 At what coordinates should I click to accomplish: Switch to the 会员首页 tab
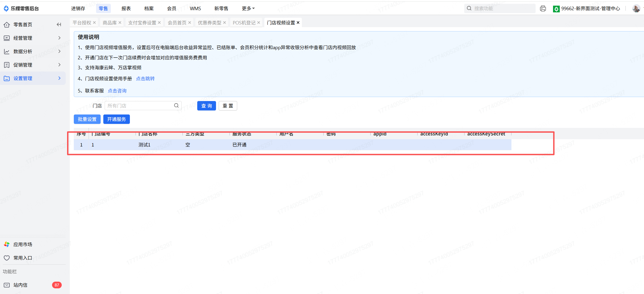coord(177,23)
